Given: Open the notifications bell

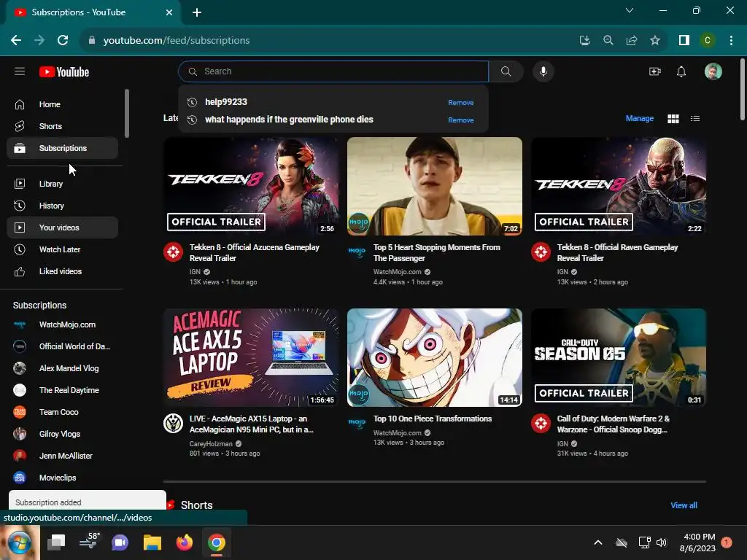Looking at the screenshot, I should coord(681,71).
